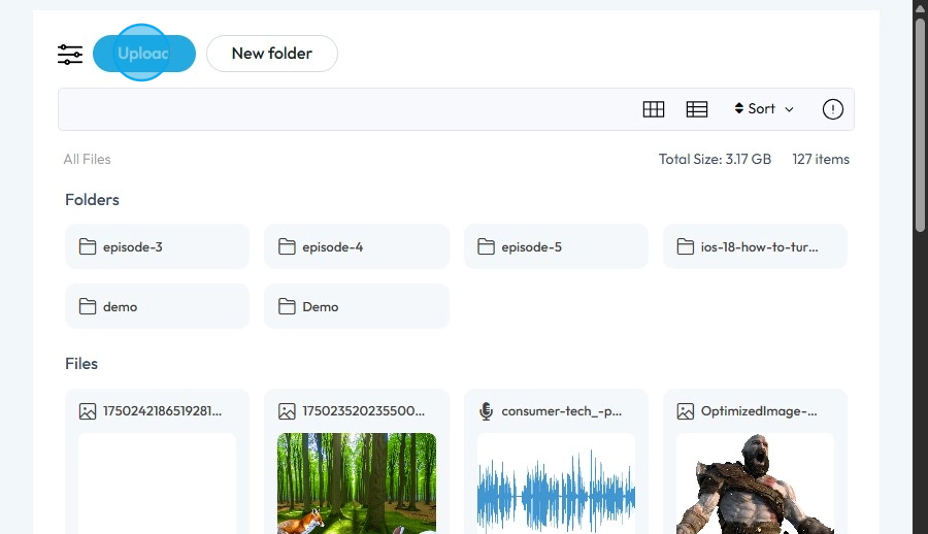
Task: Open the ios-18-how-to-tur... folder
Action: (x=755, y=247)
